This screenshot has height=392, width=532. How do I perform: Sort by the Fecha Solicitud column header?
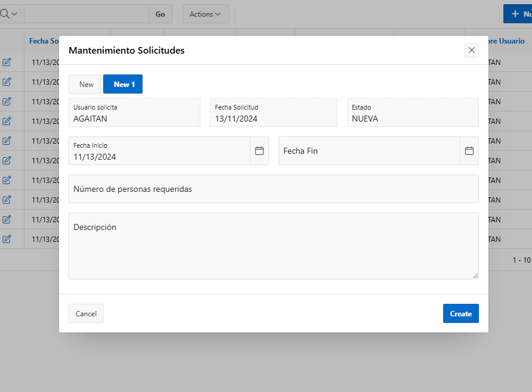pyautogui.click(x=44, y=41)
